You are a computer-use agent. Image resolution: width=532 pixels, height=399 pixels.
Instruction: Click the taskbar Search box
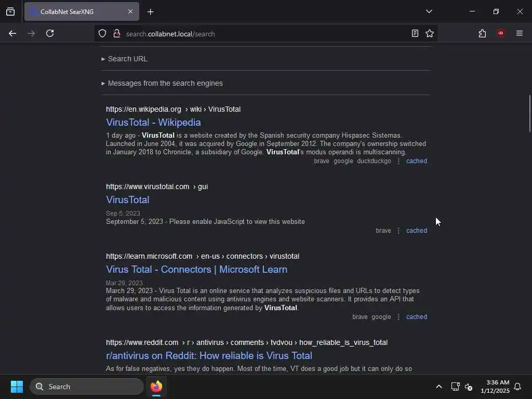coord(87,387)
